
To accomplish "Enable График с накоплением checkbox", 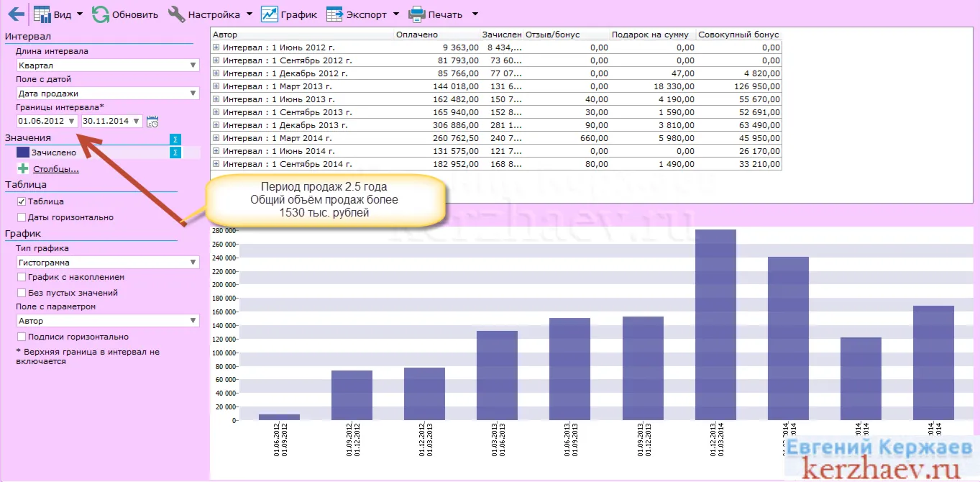I will pos(22,277).
